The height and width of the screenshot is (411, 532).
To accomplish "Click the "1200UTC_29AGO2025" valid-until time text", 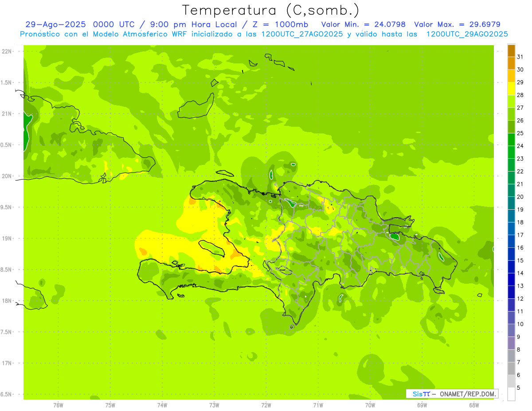I will (x=467, y=34).
